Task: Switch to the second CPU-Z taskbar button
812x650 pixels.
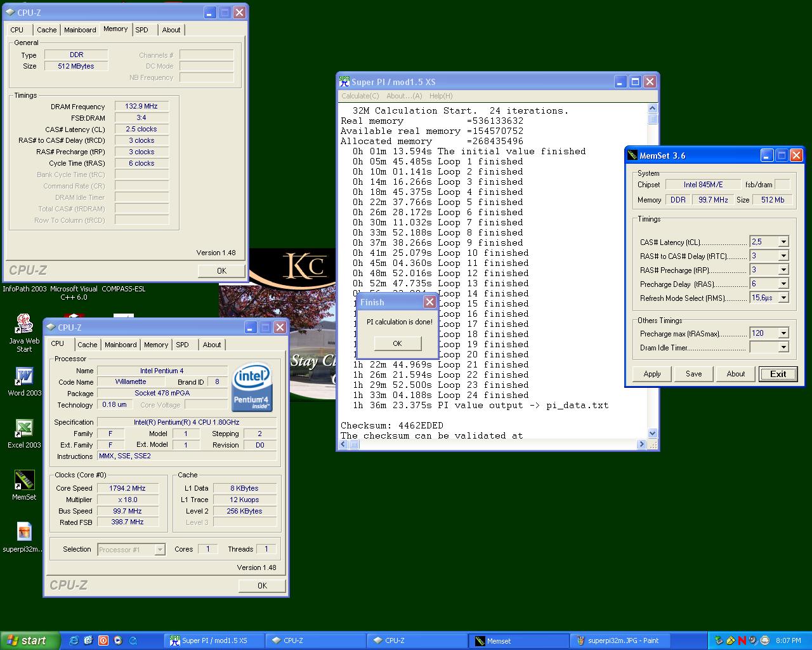Action: [417, 640]
